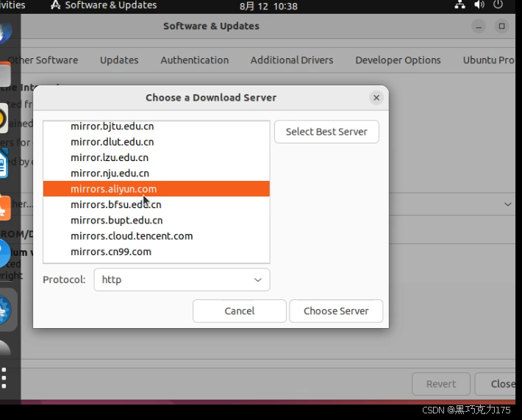Open the power menu icon
The height and width of the screenshot is (420, 522).
click(498, 5)
